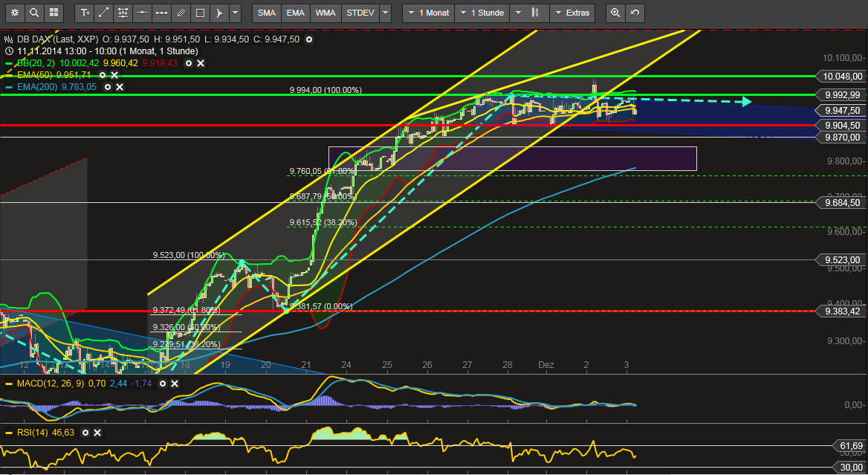Add SMA indicator
Screen dimensions: 868x475
point(267,13)
